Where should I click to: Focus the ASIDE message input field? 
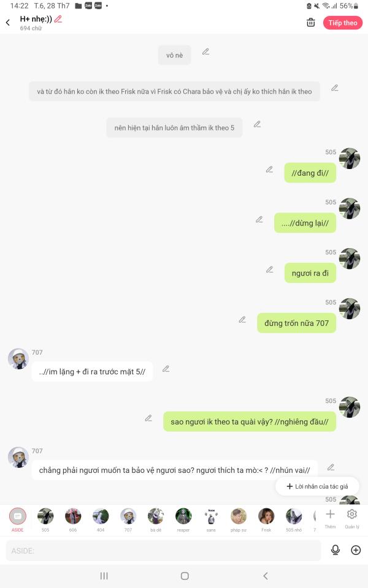[x=163, y=551]
